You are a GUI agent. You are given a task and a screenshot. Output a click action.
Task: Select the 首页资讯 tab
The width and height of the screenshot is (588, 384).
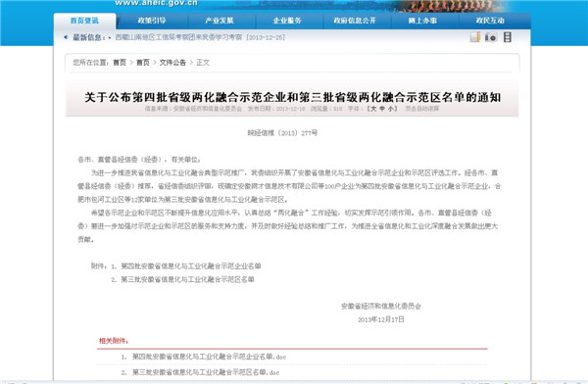pyautogui.click(x=84, y=21)
